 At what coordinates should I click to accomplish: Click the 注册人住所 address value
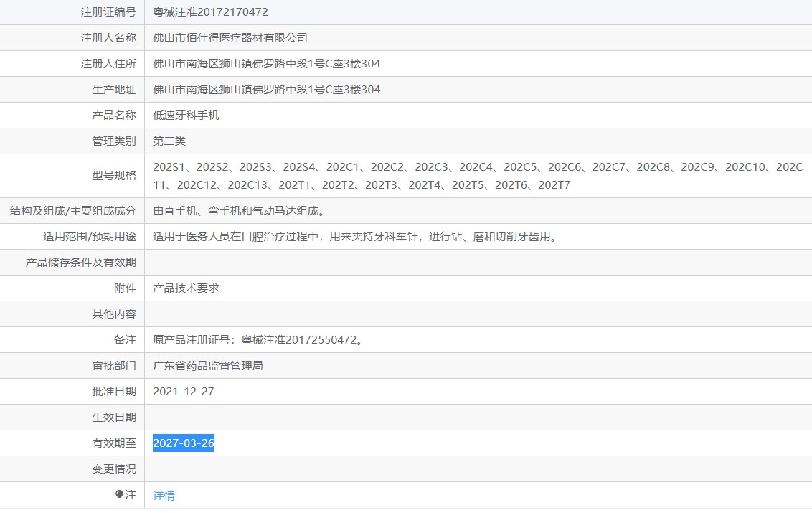point(266,64)
